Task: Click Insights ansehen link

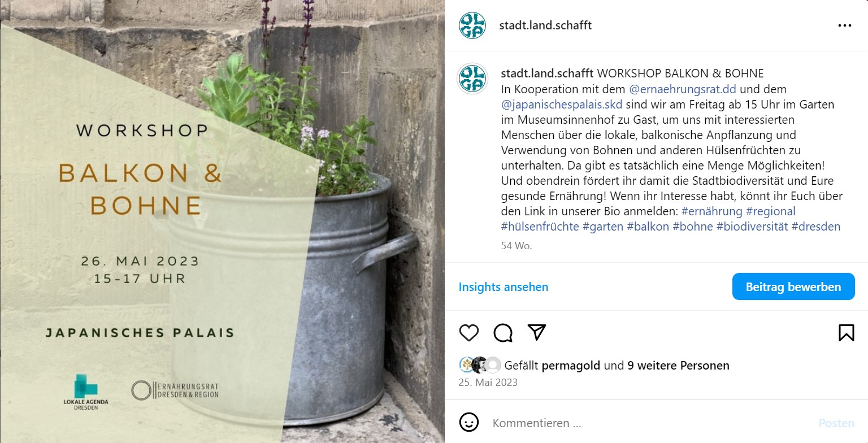Action: pyautogui.click(x=504, y=286)
